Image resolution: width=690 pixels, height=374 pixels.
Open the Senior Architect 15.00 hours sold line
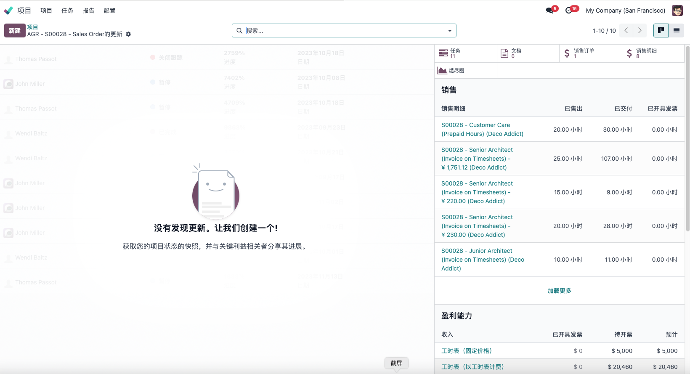click(477, 192)
